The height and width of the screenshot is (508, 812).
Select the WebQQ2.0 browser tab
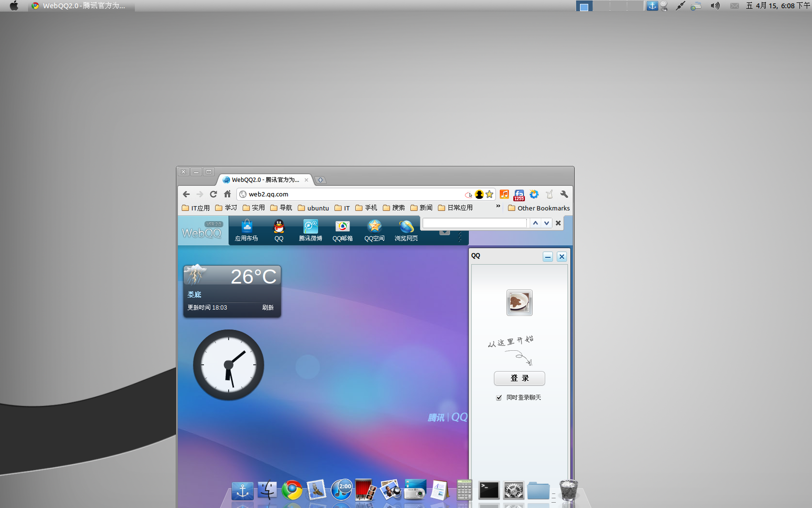[x=265, y=180]
